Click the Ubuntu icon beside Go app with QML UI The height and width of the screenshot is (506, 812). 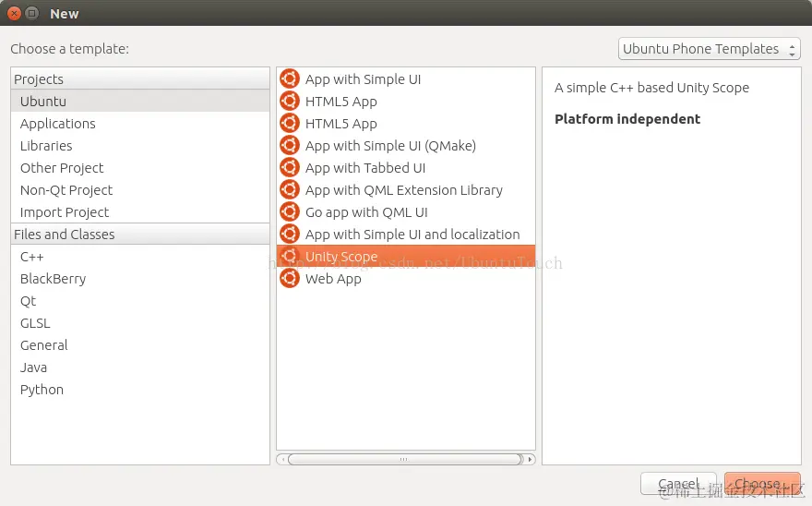click(290, 212)
